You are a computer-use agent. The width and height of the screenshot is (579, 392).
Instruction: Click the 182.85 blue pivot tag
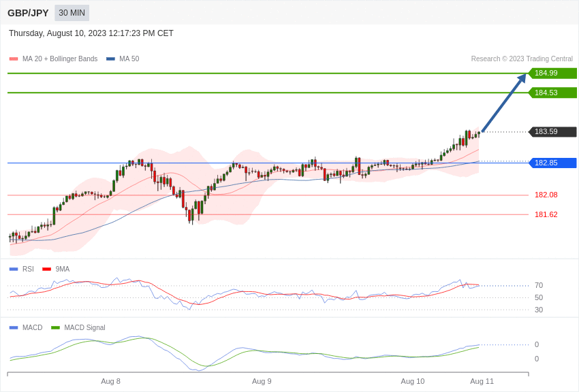point(552,163)
